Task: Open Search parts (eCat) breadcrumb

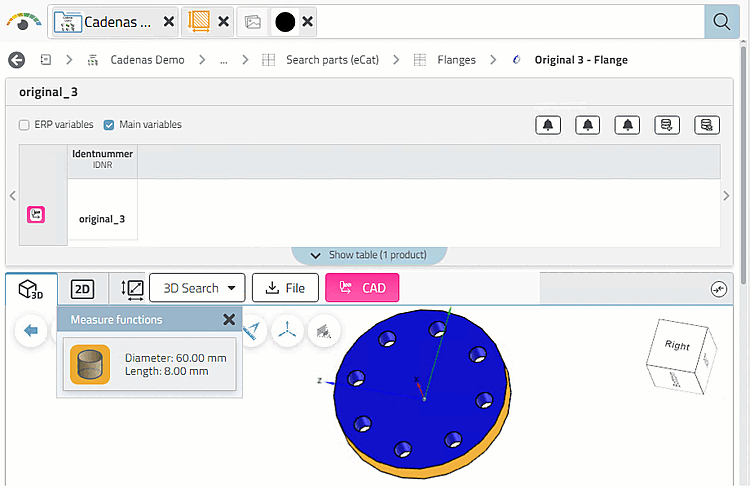Action: pyautogui.click(x=332, y=60)
